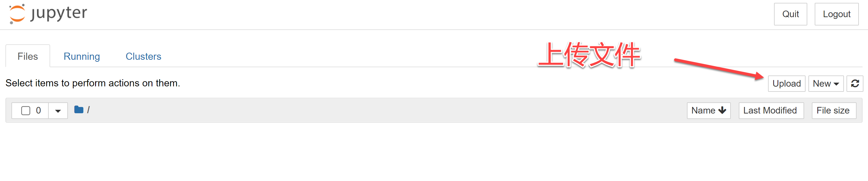Open the Running tab

[x=82, y=56]
